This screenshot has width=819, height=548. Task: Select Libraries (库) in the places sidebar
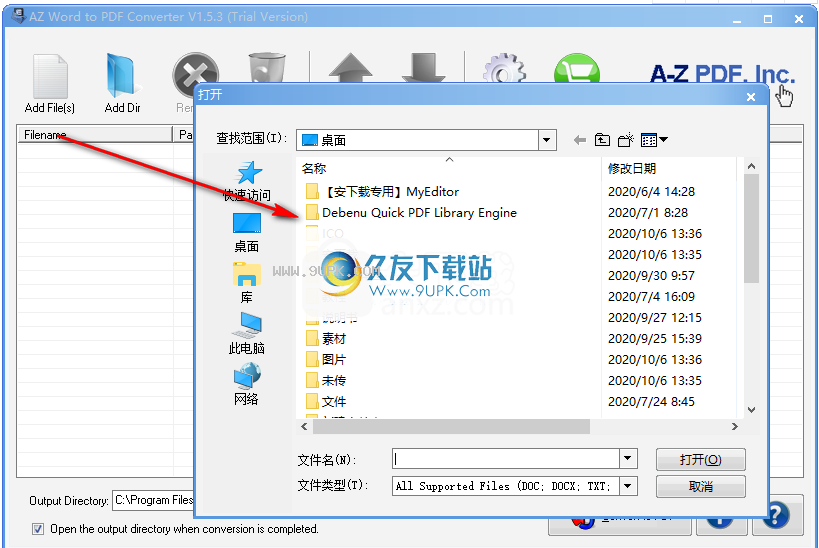[x=247, y=283]
